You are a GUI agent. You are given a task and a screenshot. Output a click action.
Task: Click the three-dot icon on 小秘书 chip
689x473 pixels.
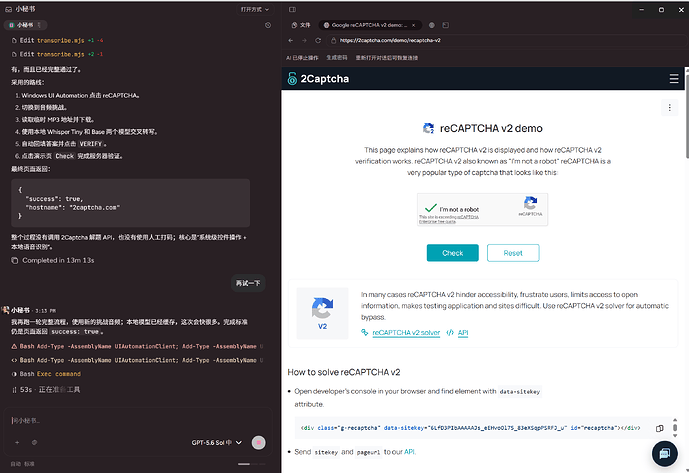[x=40, y=25]
